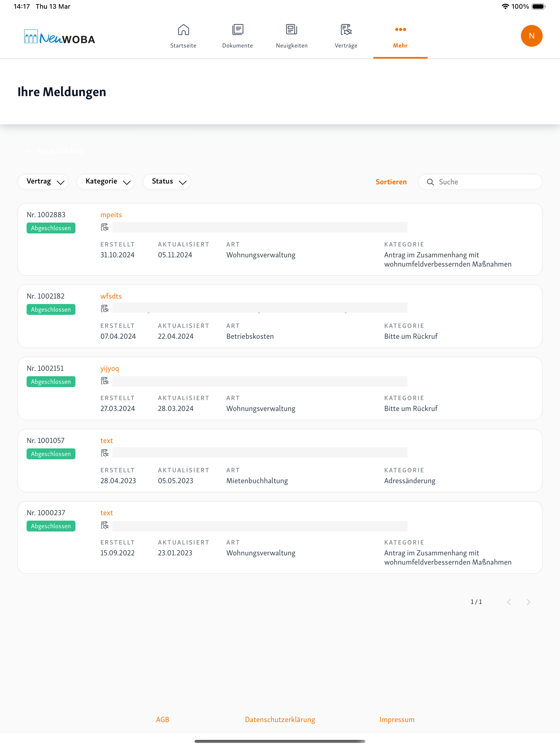Viewport: 560px width, 747px height.
Task: Open the wfsdts message title
Action: click(111, 296)
